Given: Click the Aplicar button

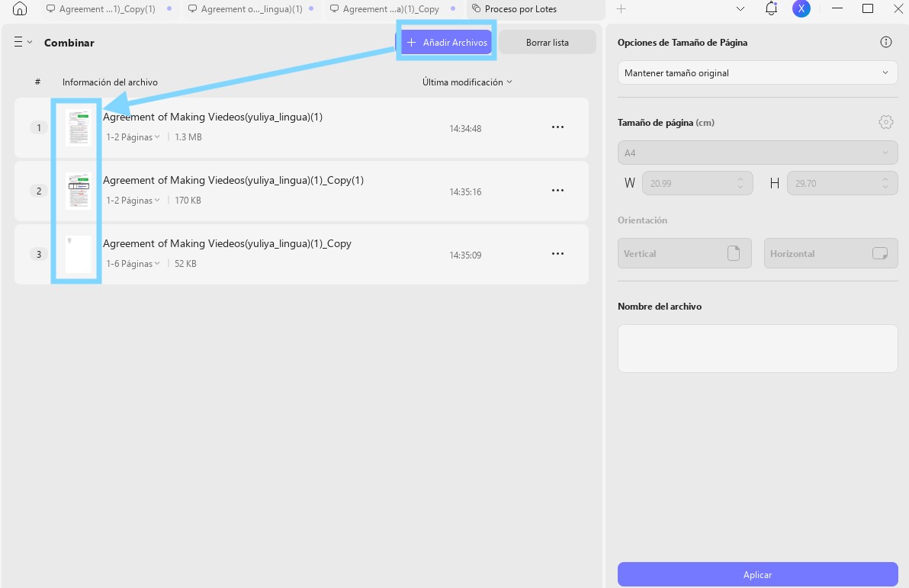Looking at the screenshot, I should click(757, 575).
